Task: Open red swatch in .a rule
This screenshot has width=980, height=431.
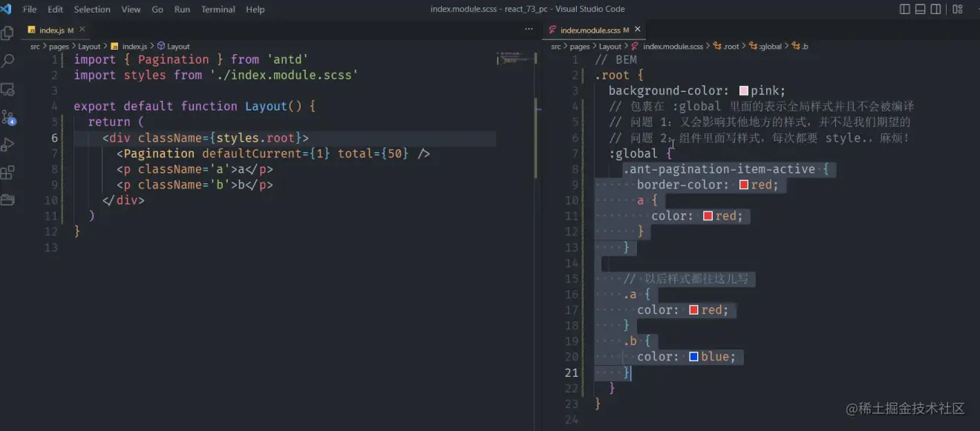Action: [x=693, y=310]
